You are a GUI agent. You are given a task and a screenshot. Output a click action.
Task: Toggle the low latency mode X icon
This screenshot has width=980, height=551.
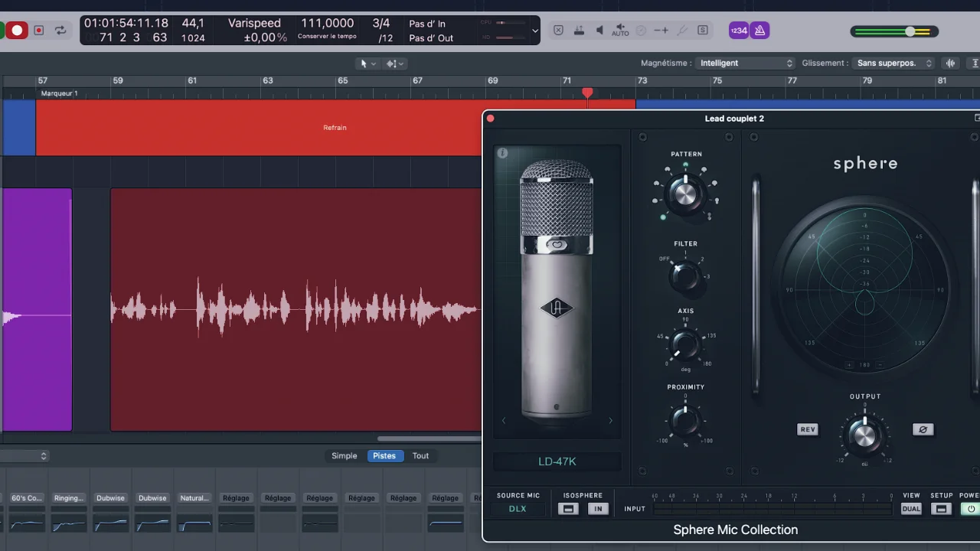tap(559, 30)
